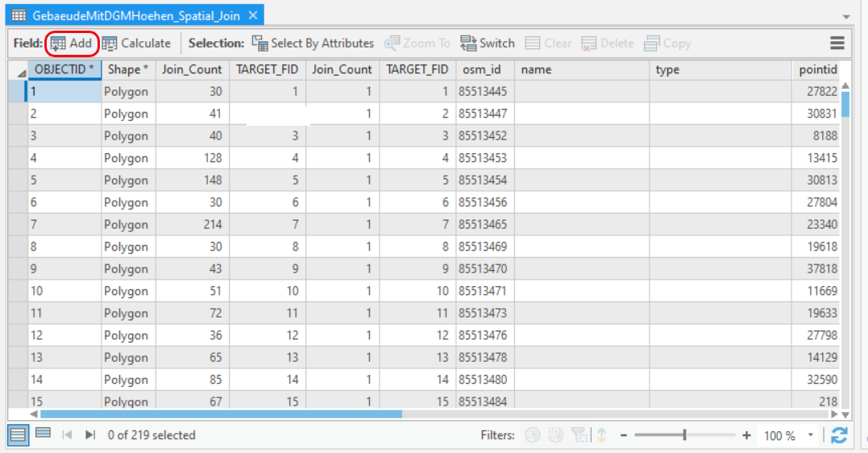Click osm_id cell 85513480

[x=485, y=380]
